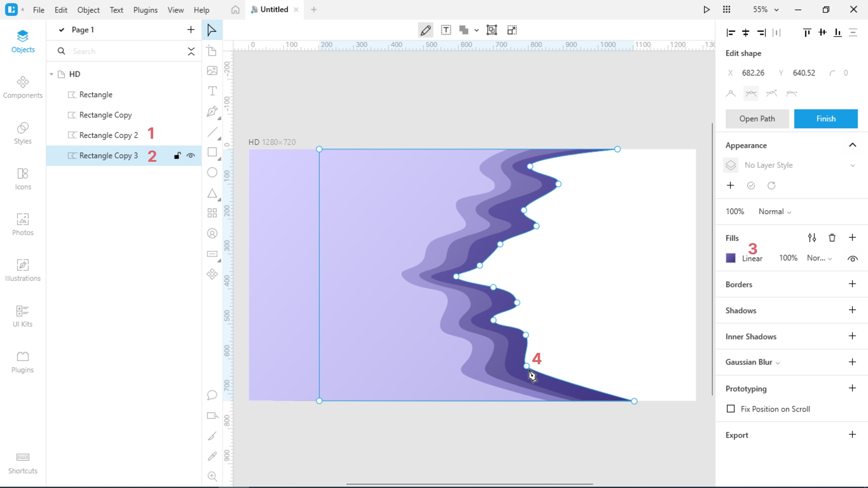This screenshot has width=868, height=488.
Task: Collapse the HD artboard tree
Action: pyautogui.click(x=52, y=74)
